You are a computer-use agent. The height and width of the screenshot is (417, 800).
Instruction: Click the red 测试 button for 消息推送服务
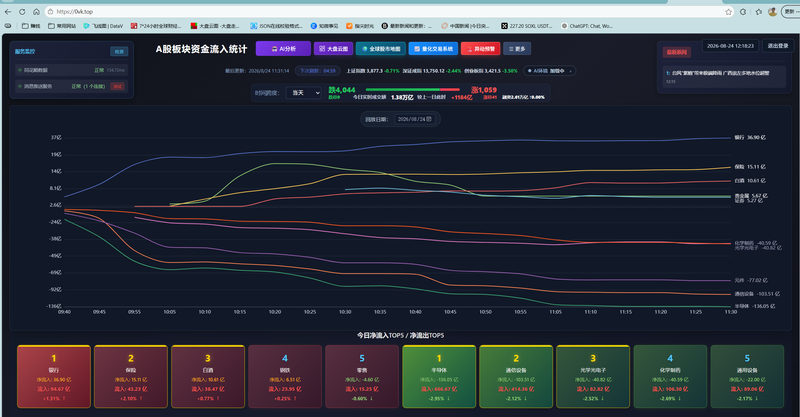click(118, 86)
